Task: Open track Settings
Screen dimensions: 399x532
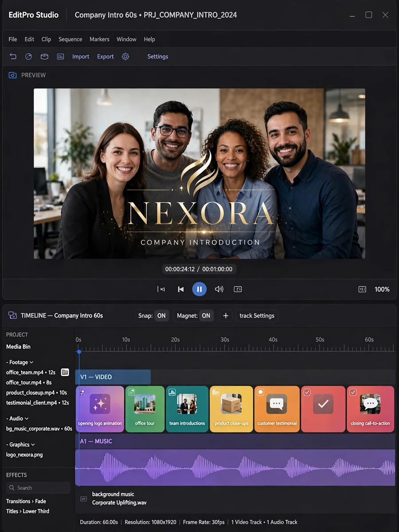Action: point(257,316)
